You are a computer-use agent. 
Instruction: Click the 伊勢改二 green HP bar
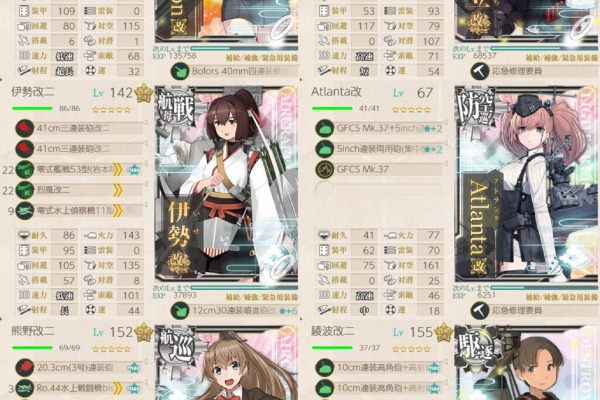[32, 109]
